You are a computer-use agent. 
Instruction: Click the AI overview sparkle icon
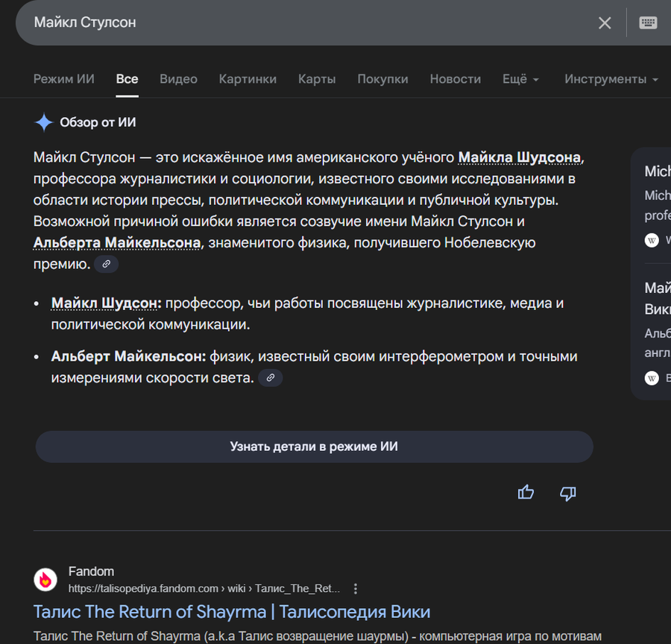(x=44, y=122)
